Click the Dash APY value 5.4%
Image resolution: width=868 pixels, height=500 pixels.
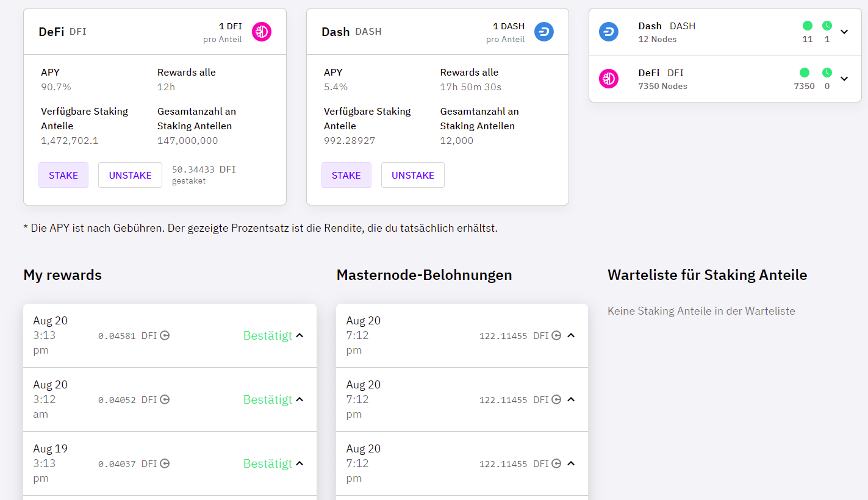(x=335, y=87)
